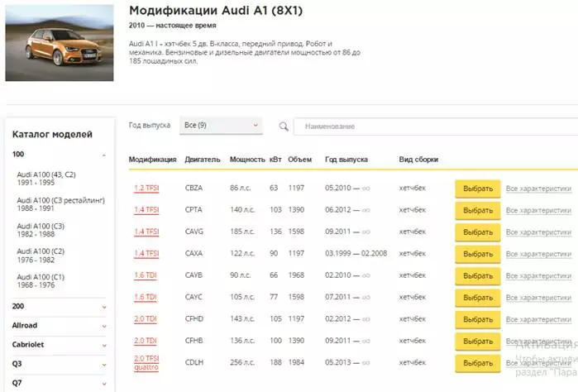Screen dimensions: 578x392
Task: Click Выбрать for CBZA engine row
Action: [x=478, y=189]
